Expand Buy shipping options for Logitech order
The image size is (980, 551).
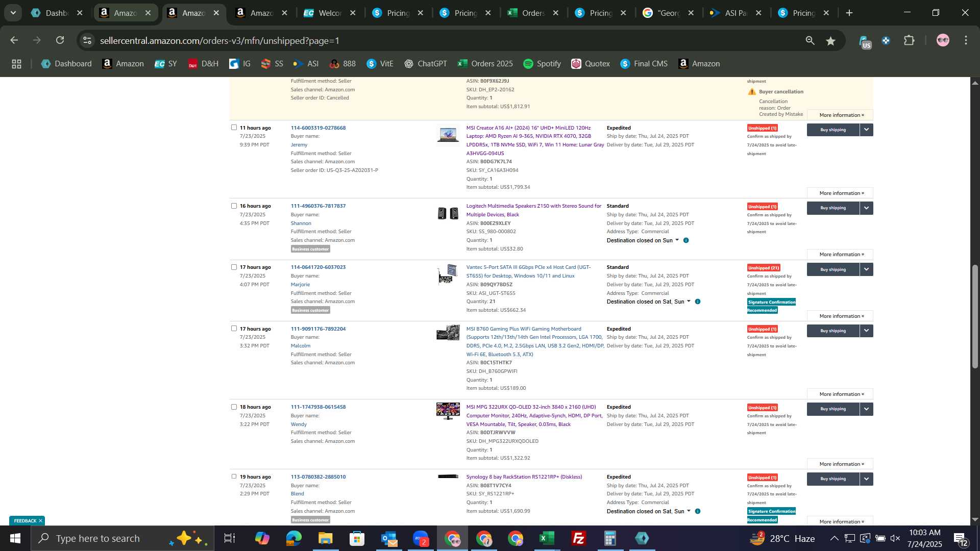pos(866,208)
